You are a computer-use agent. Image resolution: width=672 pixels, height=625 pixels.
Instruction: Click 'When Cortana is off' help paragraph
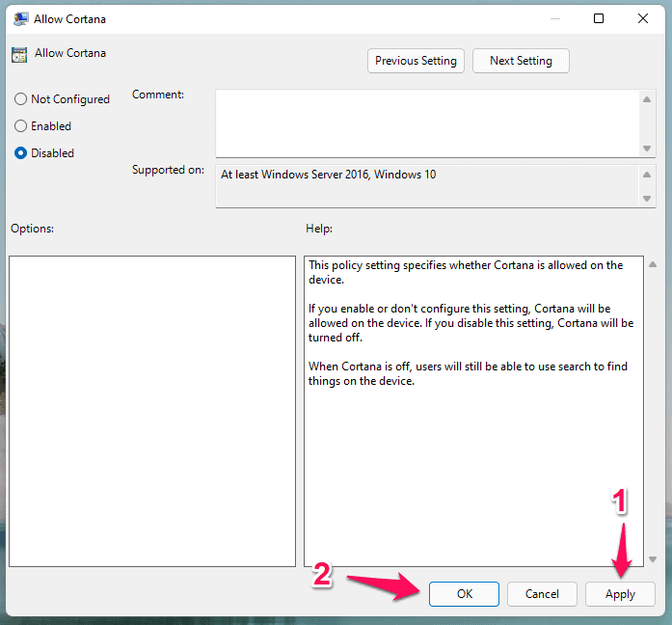click(x=468, y=374)
